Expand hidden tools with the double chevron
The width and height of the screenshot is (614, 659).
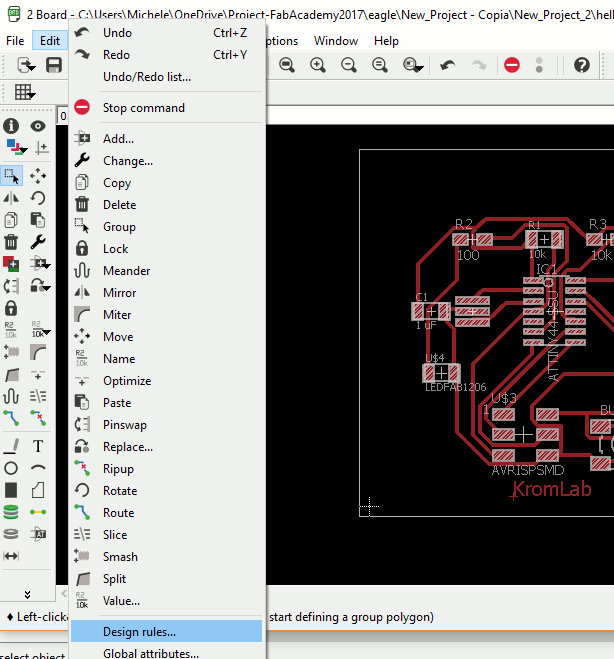[x=27, y=594]
